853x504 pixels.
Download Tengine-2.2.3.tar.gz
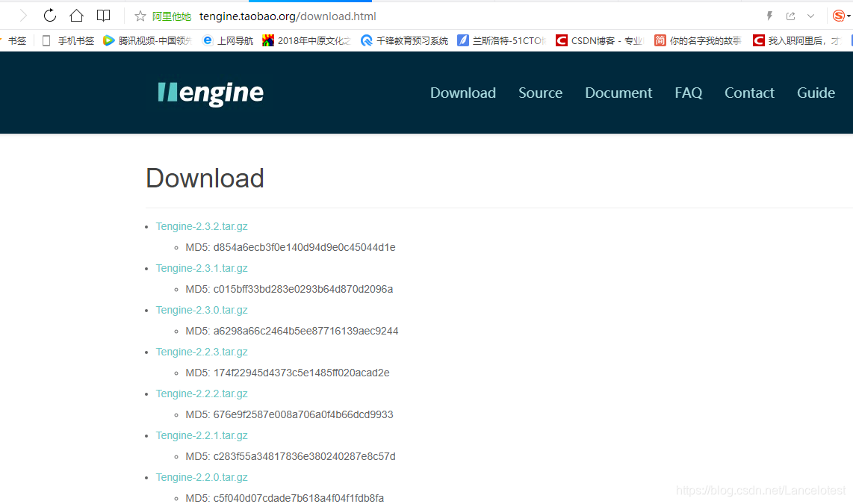201,352
